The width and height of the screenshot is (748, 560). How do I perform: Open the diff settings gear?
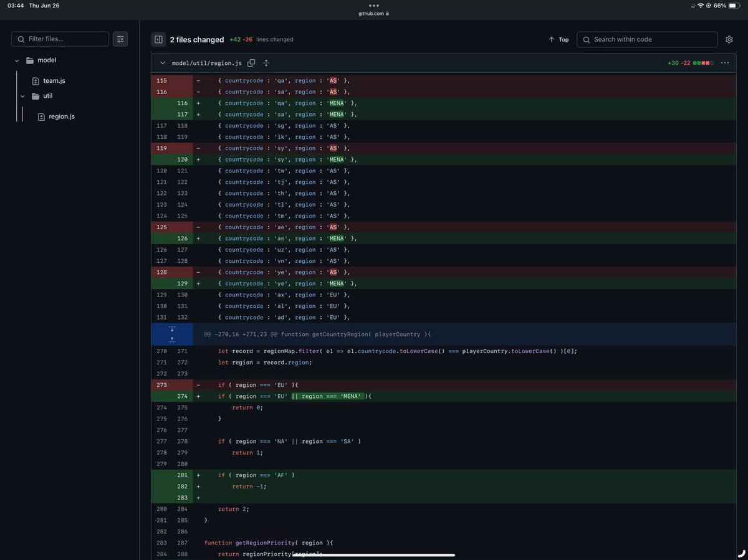pos(729,39)
